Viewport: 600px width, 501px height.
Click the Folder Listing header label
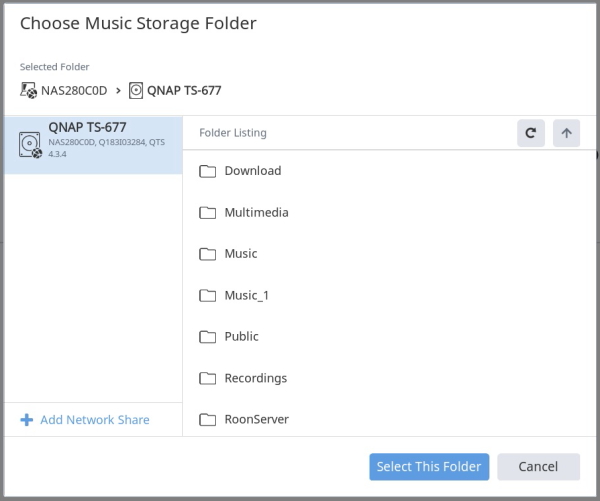point(233,133)
